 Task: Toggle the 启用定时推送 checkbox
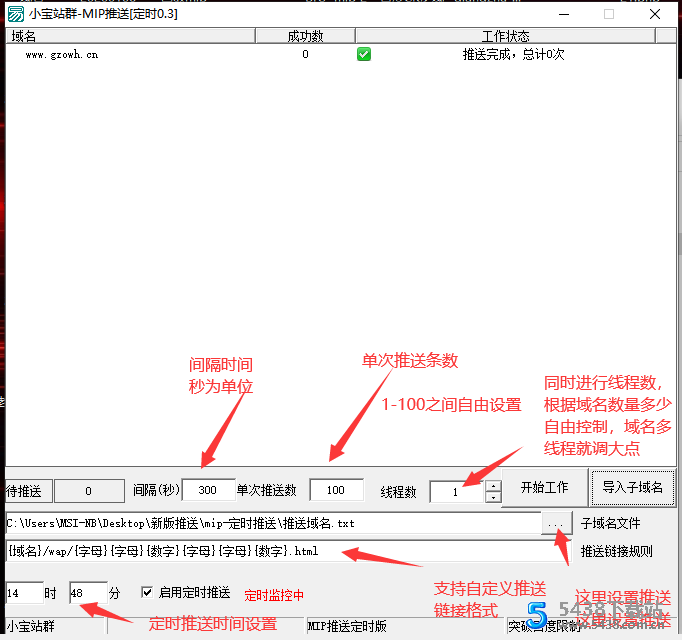coord(147,592)
